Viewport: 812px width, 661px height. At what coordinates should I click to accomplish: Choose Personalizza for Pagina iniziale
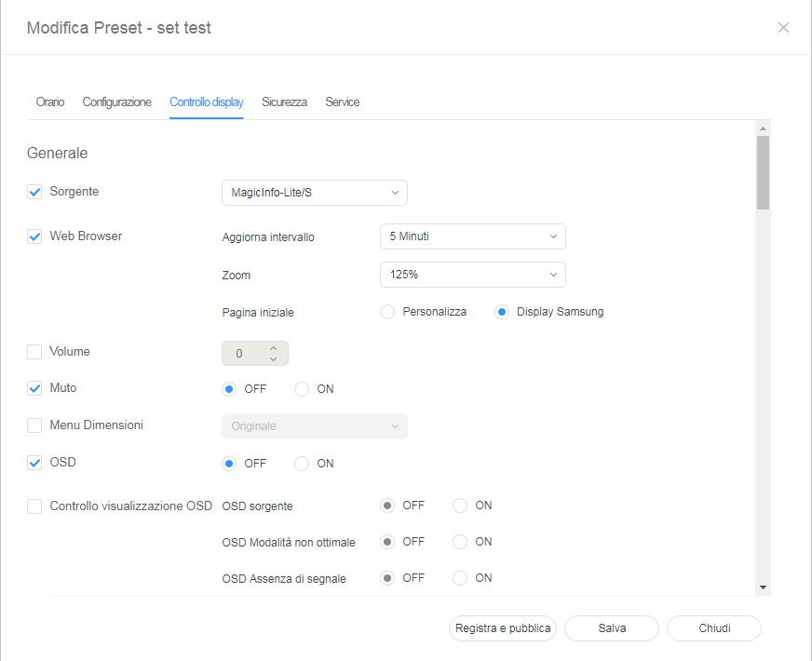[x=387, y=312]
